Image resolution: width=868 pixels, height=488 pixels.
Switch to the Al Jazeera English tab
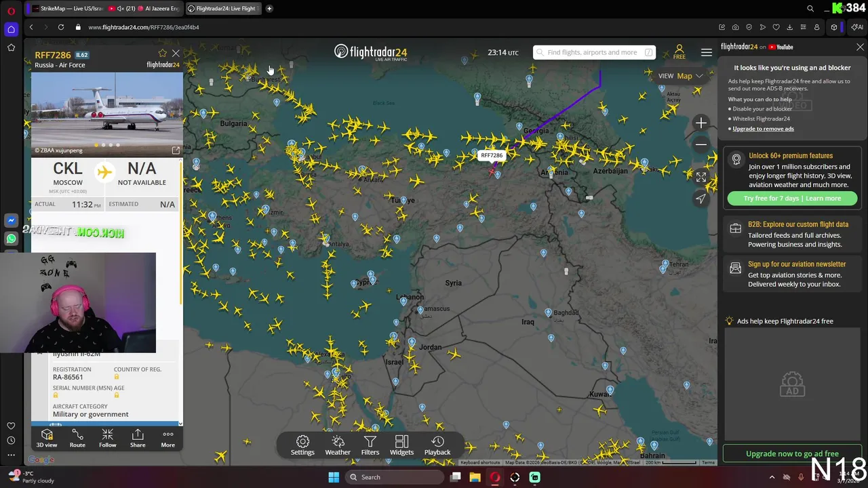tap(158, 9)
